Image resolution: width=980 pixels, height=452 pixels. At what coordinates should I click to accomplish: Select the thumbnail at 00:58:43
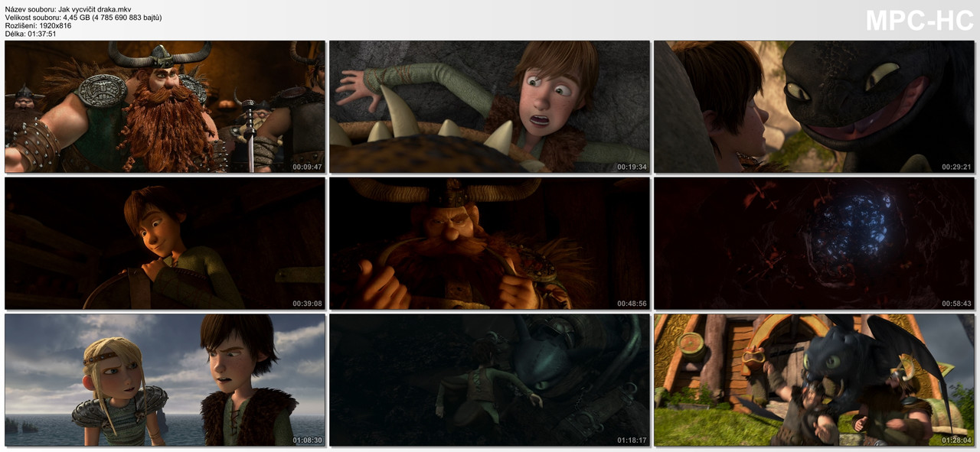coord(815,243)
